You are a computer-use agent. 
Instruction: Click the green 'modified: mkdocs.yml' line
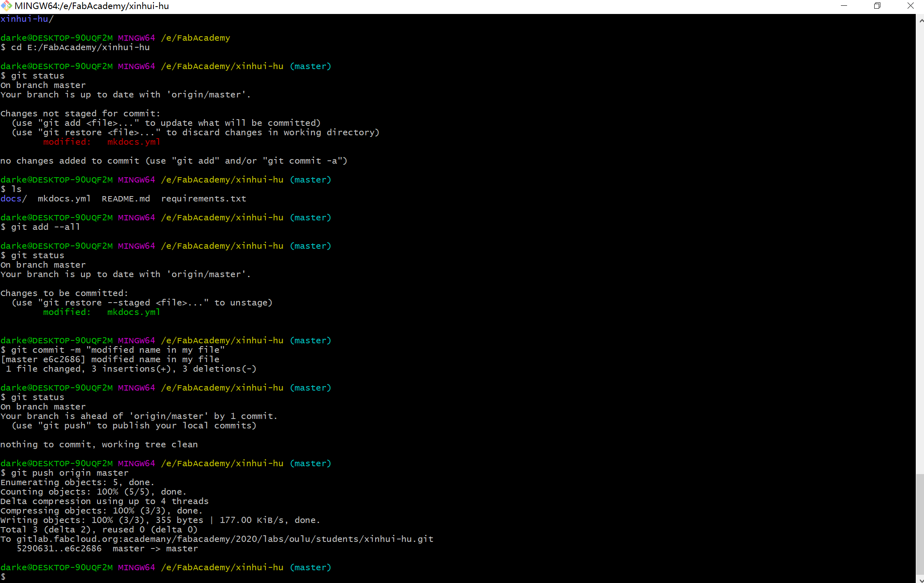pyautogui.click(x=102, y=312)
